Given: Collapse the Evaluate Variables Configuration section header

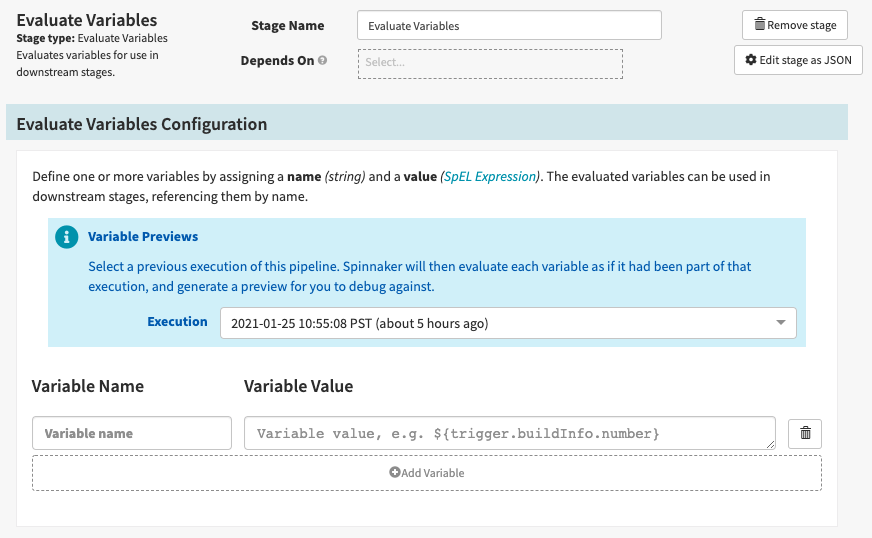Looking at the screenshot, I should coord(142,124).
